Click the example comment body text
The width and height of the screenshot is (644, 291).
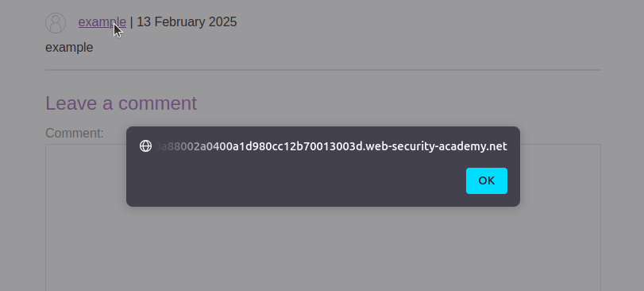69,48
